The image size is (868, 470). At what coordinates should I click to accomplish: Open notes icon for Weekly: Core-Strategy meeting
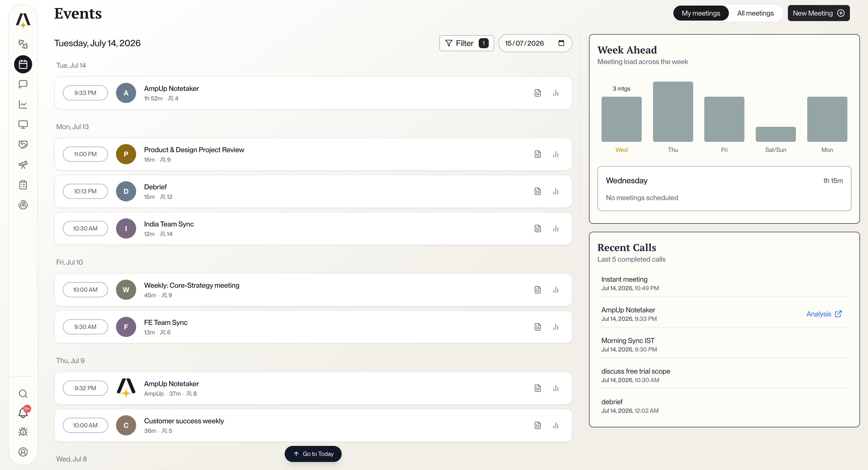pos(538,289)
